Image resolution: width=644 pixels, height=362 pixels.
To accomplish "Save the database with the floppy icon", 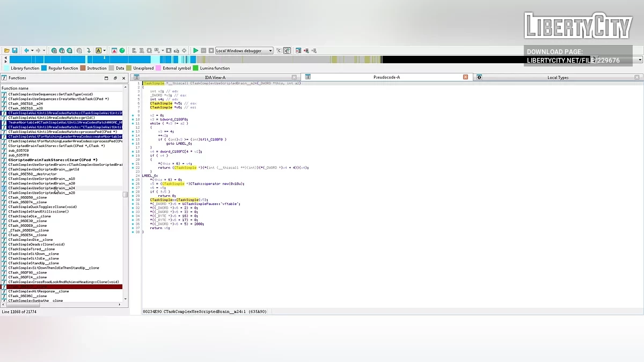I will point(14,50).
